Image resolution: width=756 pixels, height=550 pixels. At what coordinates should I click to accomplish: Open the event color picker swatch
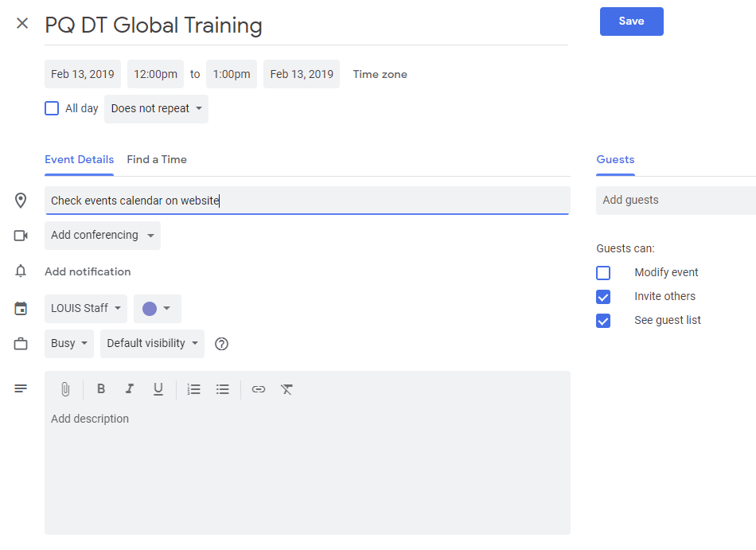click(x=158, y=309)
